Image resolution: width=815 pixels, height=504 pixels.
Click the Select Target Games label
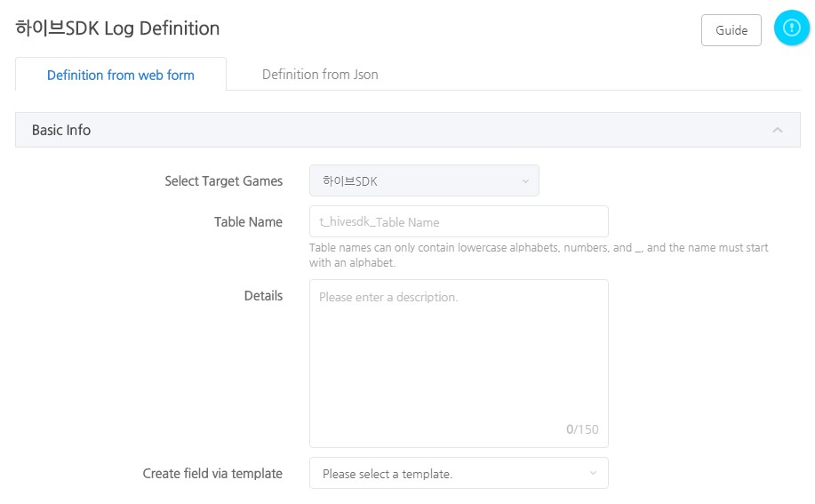click(x=223, y=181)
